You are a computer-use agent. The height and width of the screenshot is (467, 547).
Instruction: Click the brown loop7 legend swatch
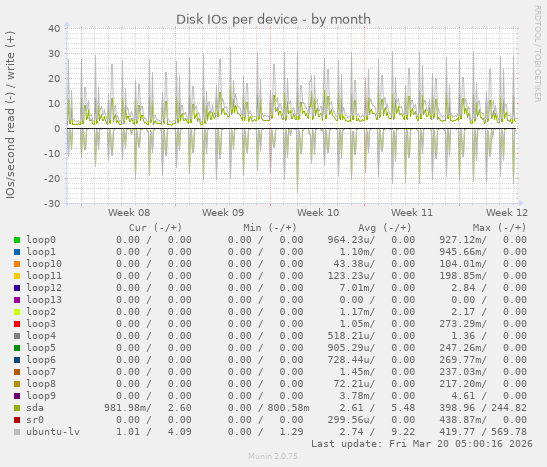(17, 372)
